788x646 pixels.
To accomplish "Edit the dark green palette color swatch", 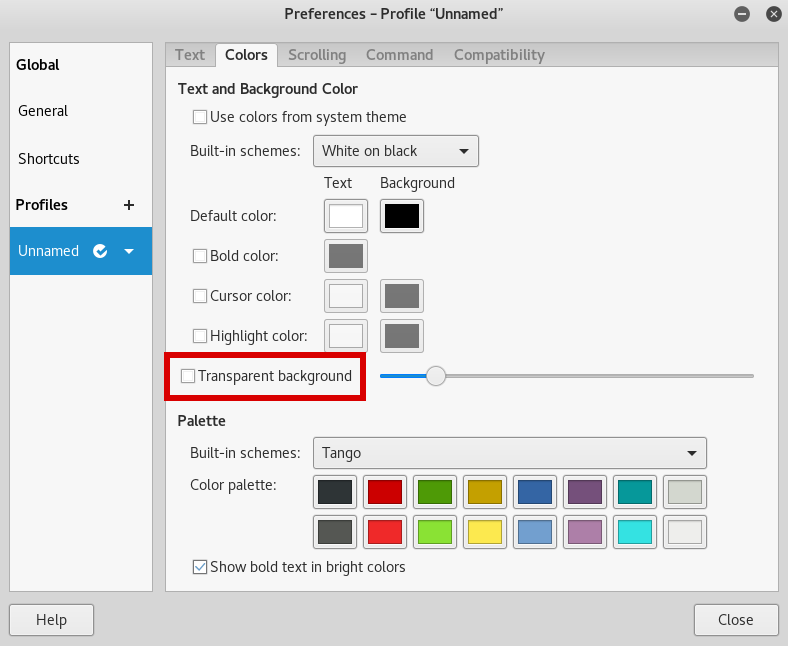I will tap(435, 492).
